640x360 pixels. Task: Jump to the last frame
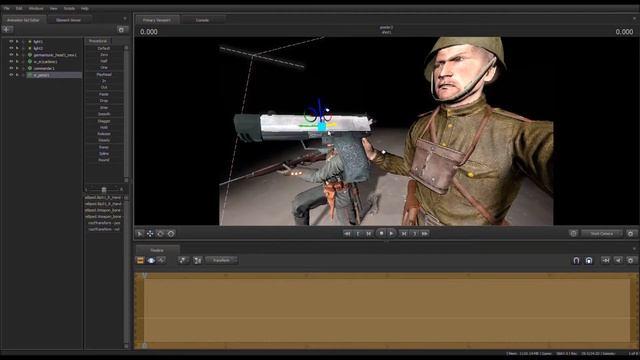[x=425, y=234]
